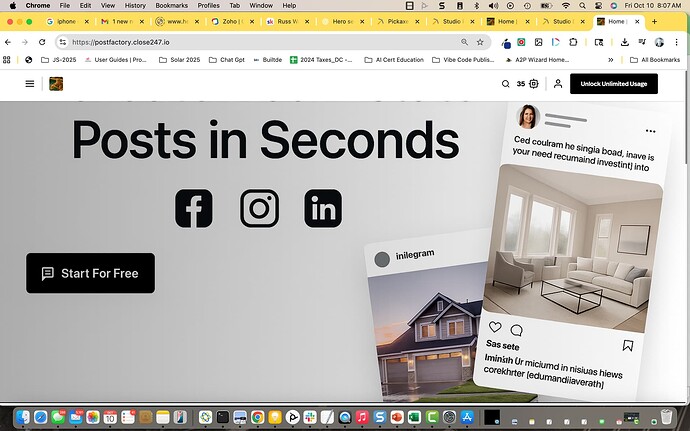Screen dimensions: 690x431
Task: Open the Builtde bookmark
Action: pos(268,60)
